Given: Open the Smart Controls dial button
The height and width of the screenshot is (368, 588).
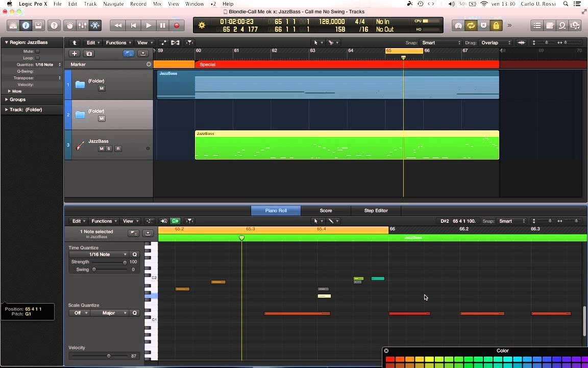Looking at the screenshot, I should [x=70, y=25].
